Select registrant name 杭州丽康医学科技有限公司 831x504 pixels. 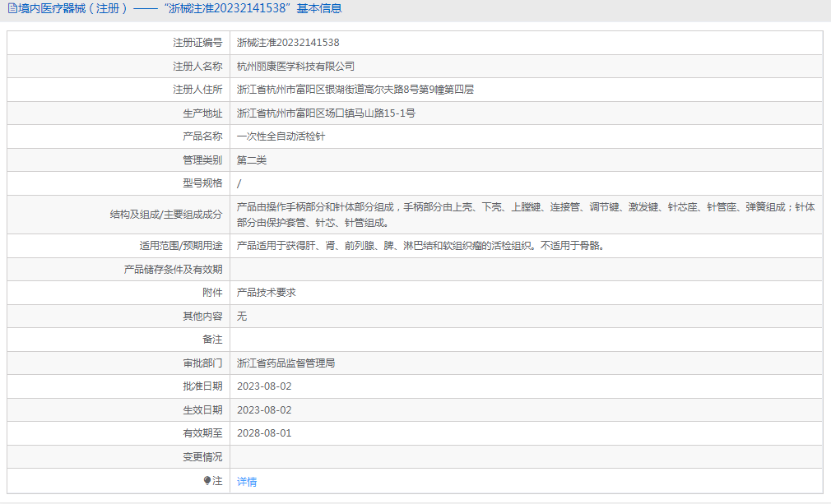point(295,66)
